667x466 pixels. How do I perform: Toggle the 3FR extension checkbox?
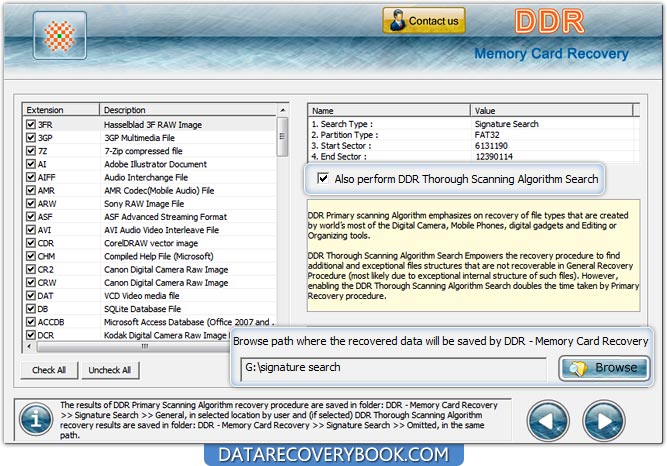coord(31,124)
